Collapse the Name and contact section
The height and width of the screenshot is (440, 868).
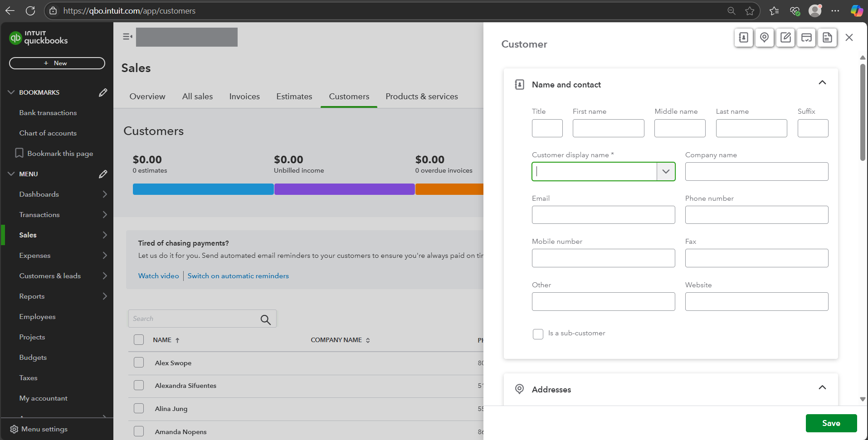click(822, 83)
